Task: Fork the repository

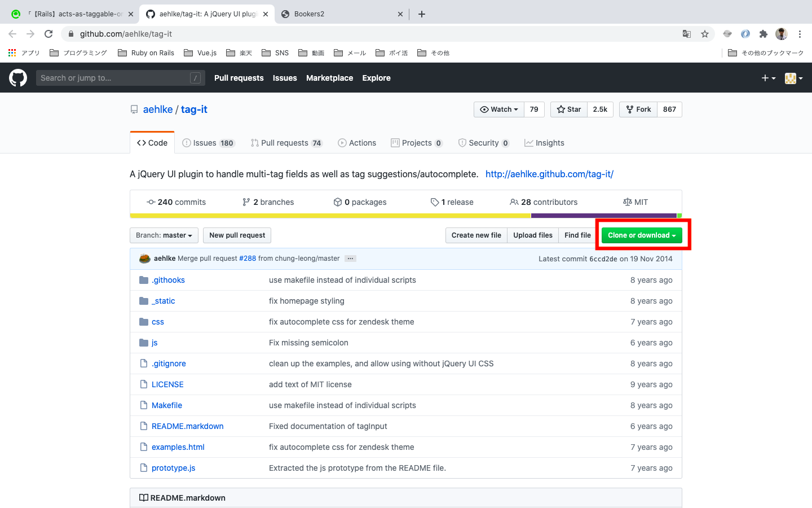Action: [638, 110]
